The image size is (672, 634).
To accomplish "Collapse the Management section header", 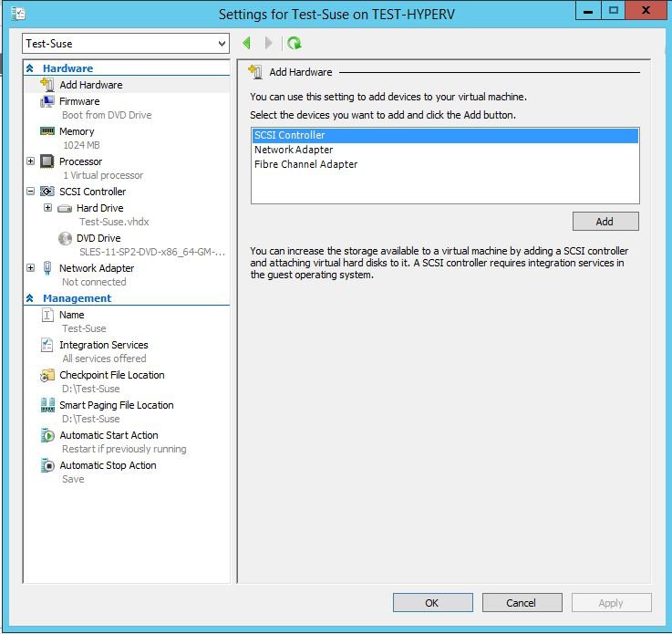I will [x=30, y=298].
